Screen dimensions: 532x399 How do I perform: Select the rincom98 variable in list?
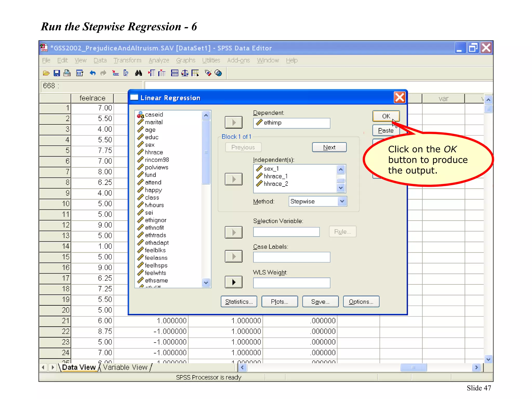click(x=157, y=160)
